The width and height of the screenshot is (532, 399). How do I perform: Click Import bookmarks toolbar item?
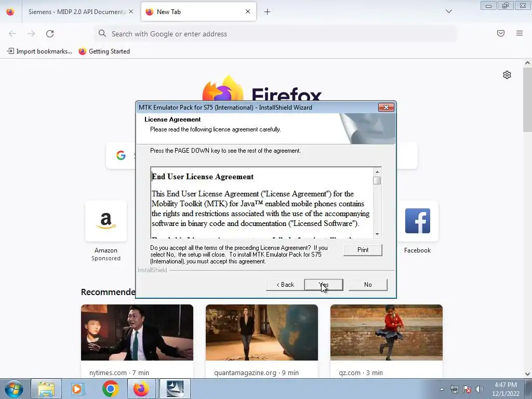pyautogui.click(x=39, y=51)
